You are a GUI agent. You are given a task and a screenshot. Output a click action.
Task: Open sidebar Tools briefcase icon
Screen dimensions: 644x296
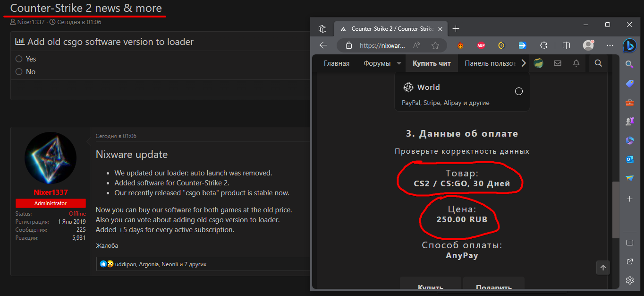[629, 102]
